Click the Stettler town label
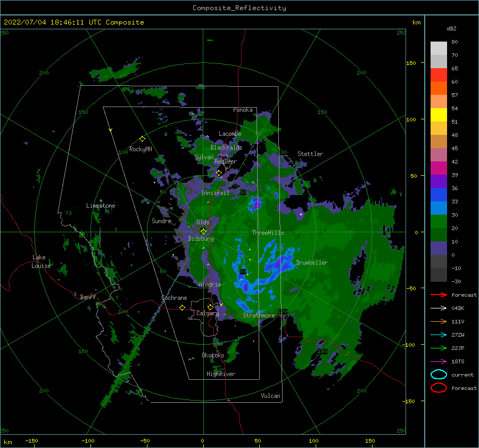Screen dimensions: 479x448 [x=310, y=154]
